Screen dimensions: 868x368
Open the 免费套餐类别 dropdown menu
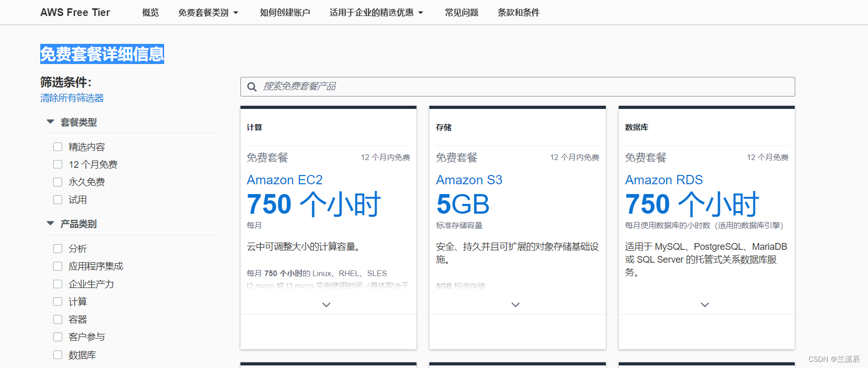208,12
